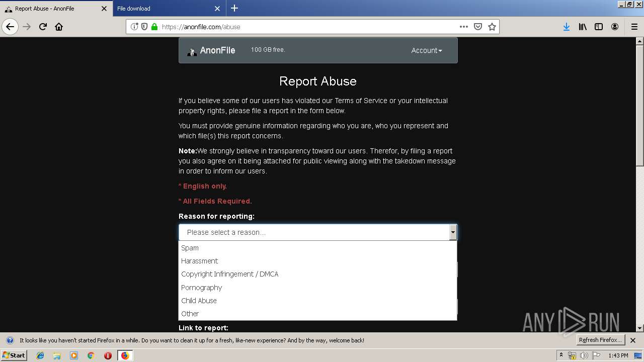Close the Report Abuse tab
The width and height of the screenshot is (644, 362).
pos(104,9)
